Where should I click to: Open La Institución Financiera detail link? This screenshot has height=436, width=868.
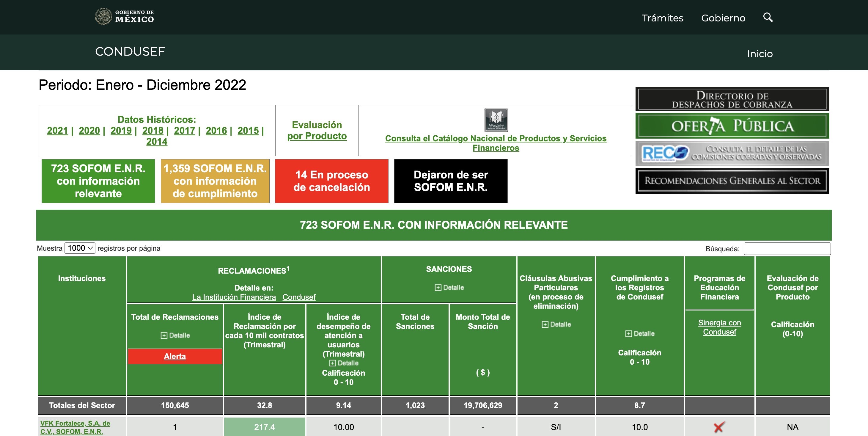click(234, 297)
